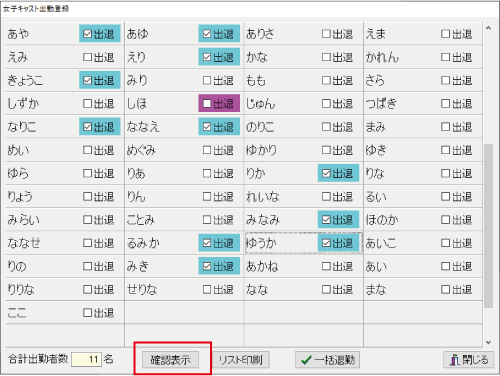The image size is (500, 376).
Task: Check 出退 checkbox for ほのか
Action: tap(445, 220)
